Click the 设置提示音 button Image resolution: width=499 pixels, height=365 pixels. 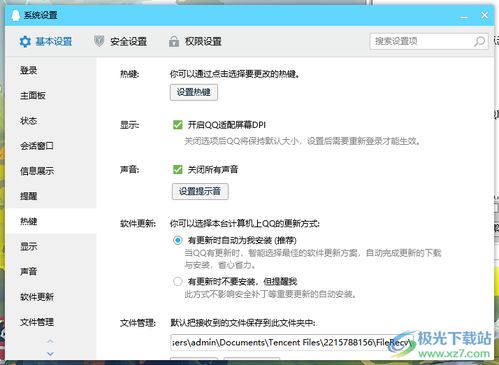pyautogui.click(x=200, y=191)
